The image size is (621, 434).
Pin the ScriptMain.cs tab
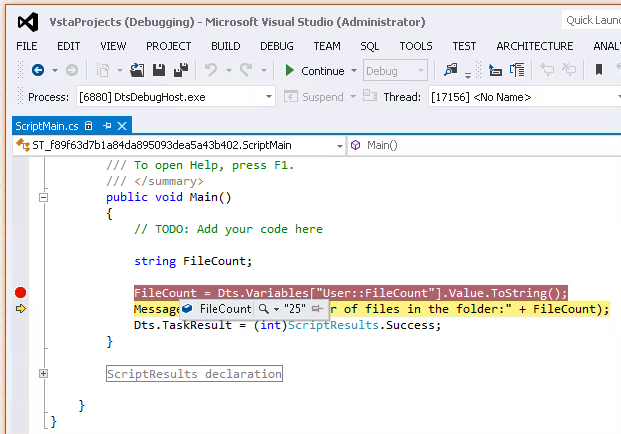[106, 125]
